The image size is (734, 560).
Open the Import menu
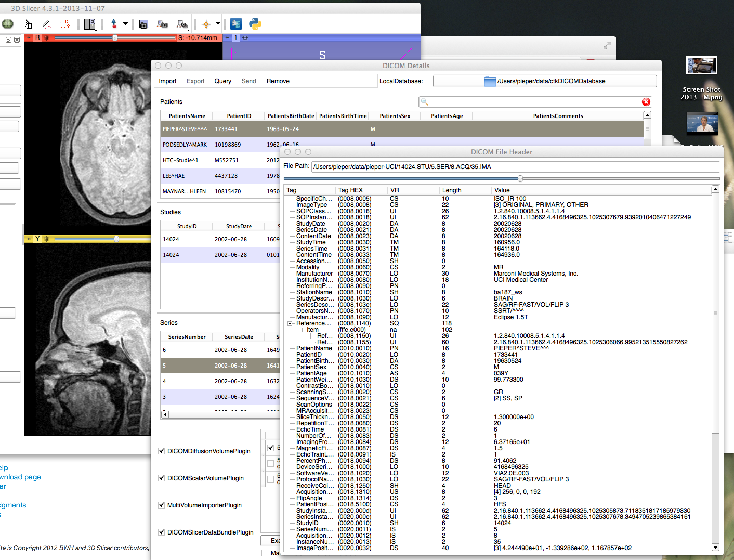click(x=167, y=81)
